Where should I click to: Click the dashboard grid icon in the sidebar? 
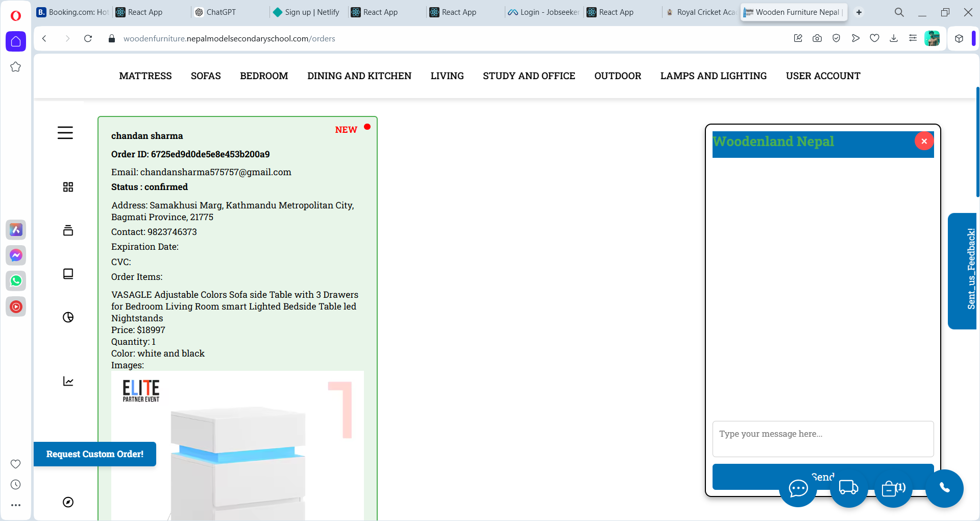click(68, 187)
